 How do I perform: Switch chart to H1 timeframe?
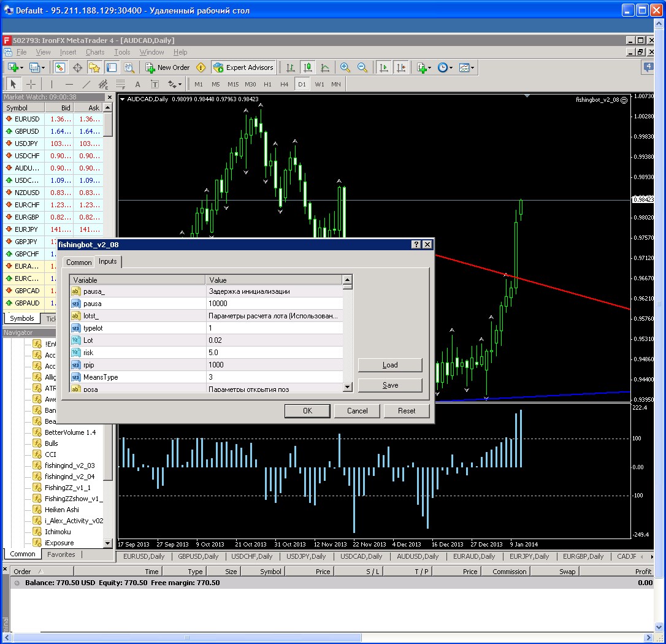[267, 84]
